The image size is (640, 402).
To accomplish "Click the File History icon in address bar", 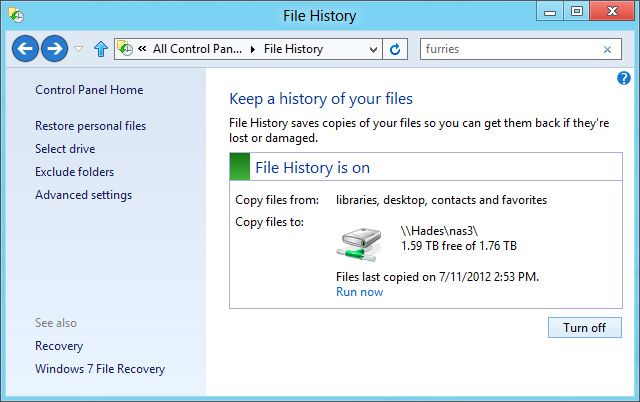I will [125, 49].
